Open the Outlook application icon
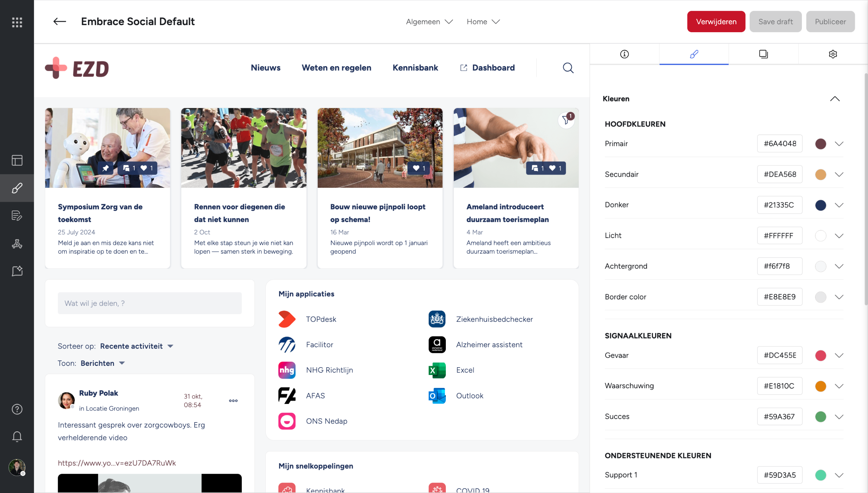 437,396
